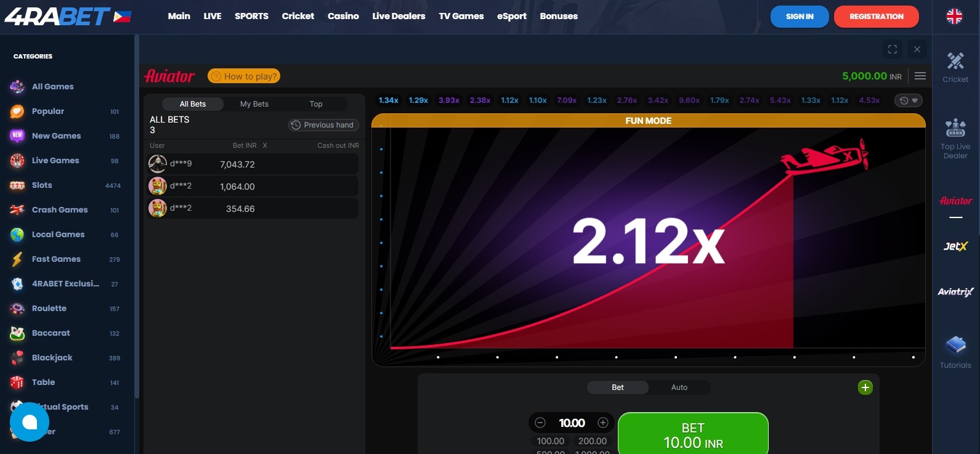Image resolution: width=980 pixels, height=454 pixels.
Task: Open the Bonuses page
Action: pyautogui.click(x=559, y=16)
